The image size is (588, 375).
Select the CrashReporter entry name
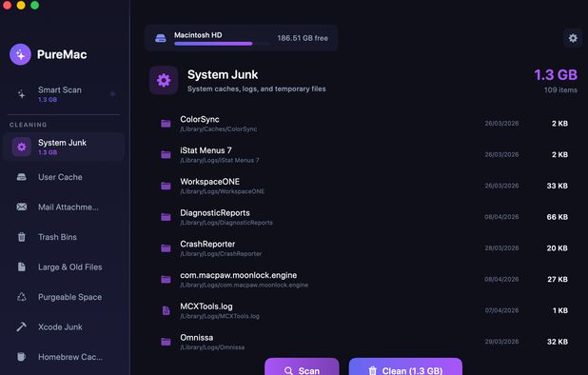click(x=207, y=244)
